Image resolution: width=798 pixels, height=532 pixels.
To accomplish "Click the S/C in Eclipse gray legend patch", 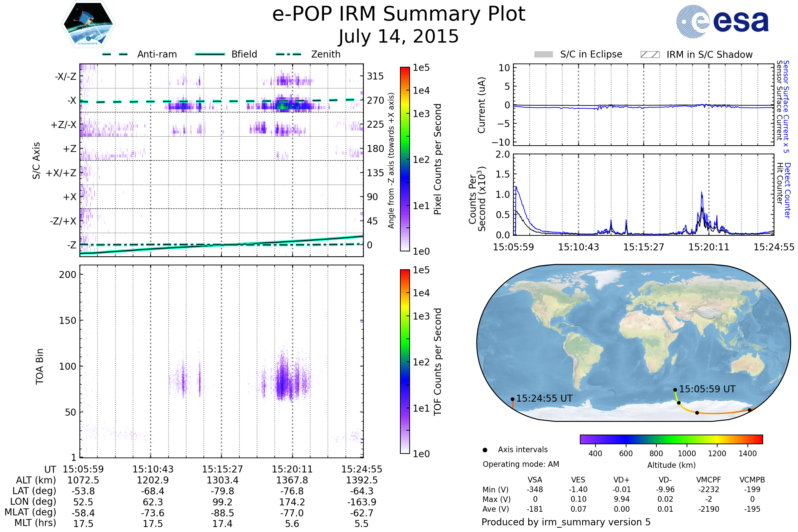I will click(x=543, y=55).
